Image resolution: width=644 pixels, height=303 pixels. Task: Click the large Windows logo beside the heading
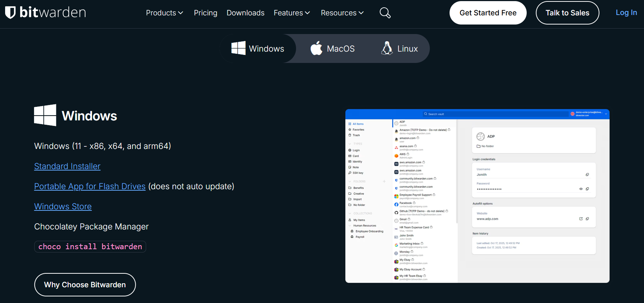[x=45, y=115]
